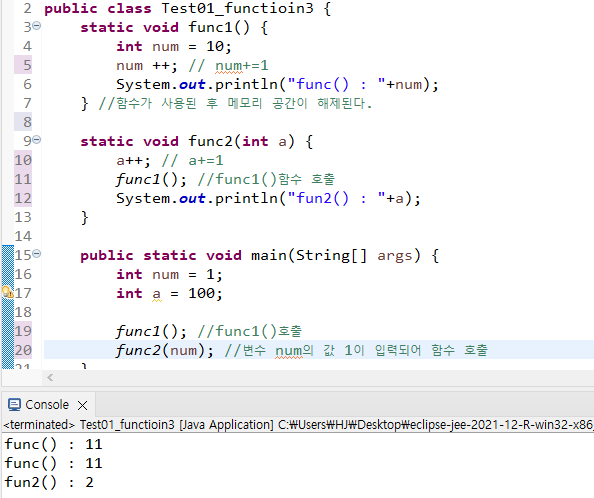Image resolution: width=594 pixels, height=498 pixels.
Task: Click the func2(num) call on line 20
Action: coord(165,350)
